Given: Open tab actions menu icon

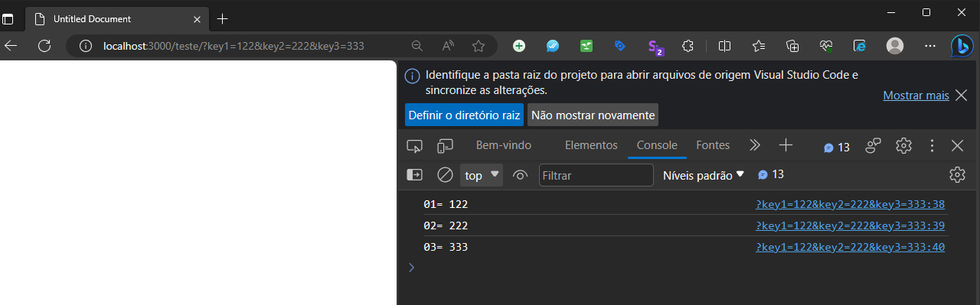Looking at the screenshot, I should click(8, 18).
